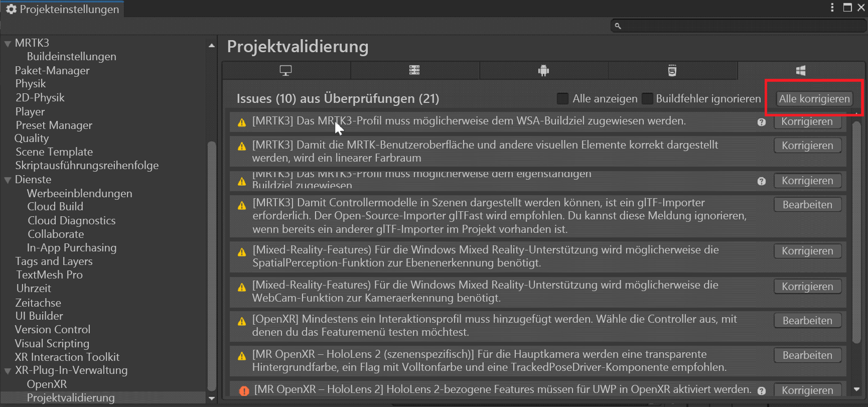868x407 pixels.
Task: Open Werbeeinblendungen under Dienste
Action: (x=79, y=194)
